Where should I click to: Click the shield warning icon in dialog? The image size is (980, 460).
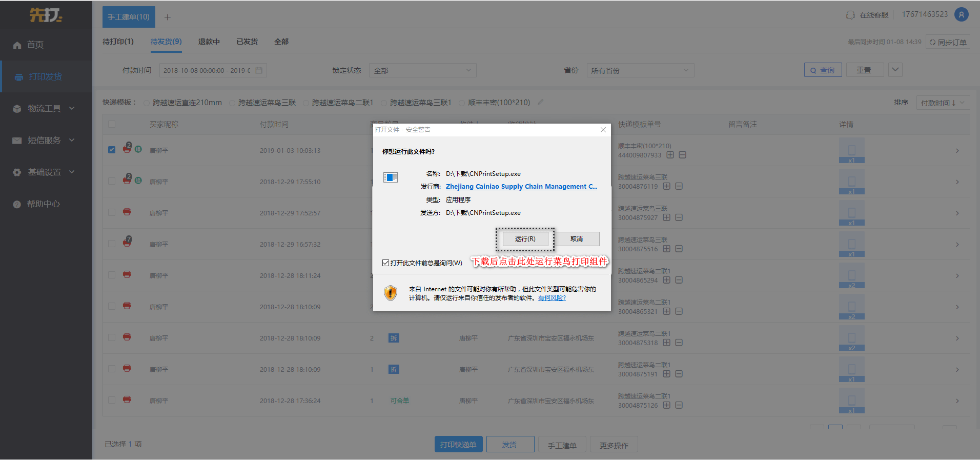tap(391, 293)
